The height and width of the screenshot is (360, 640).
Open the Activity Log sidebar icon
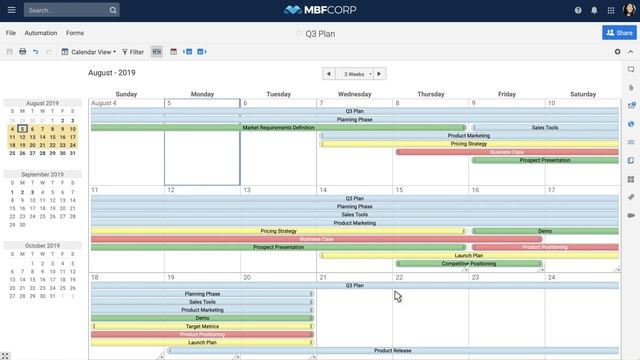[631, 142]
